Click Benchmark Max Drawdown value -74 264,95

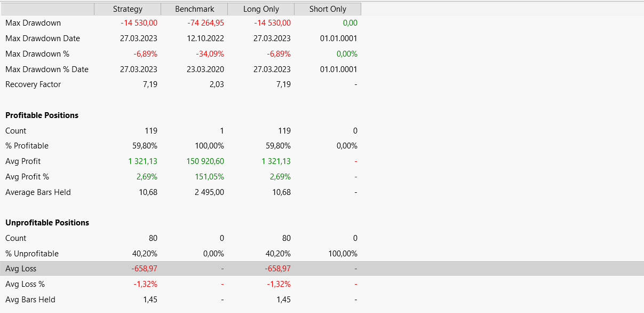pos(205,23)
